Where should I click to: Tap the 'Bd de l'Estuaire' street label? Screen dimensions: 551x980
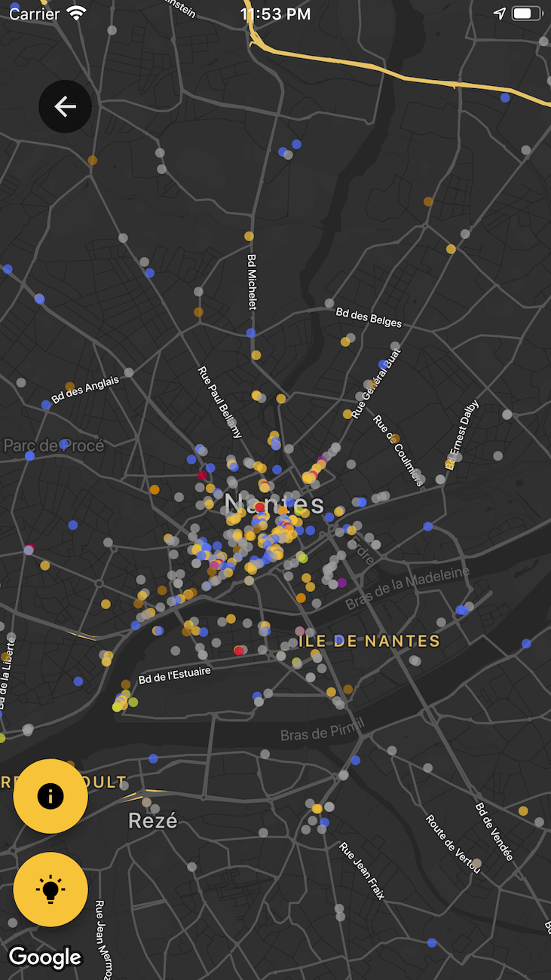coord(174,674)
